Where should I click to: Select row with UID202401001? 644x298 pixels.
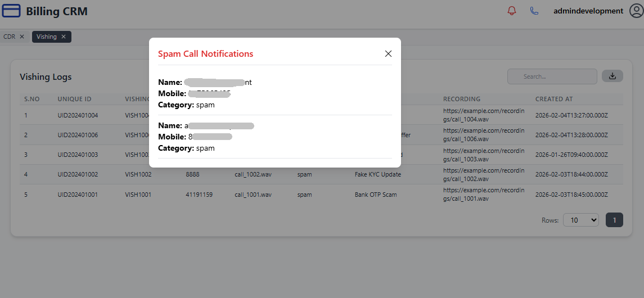78,195
